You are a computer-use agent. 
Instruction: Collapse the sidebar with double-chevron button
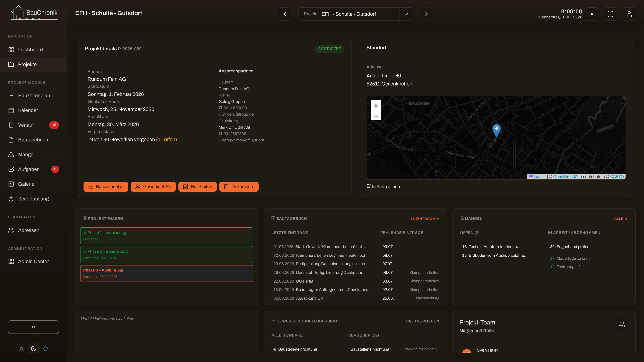[34, 327]
